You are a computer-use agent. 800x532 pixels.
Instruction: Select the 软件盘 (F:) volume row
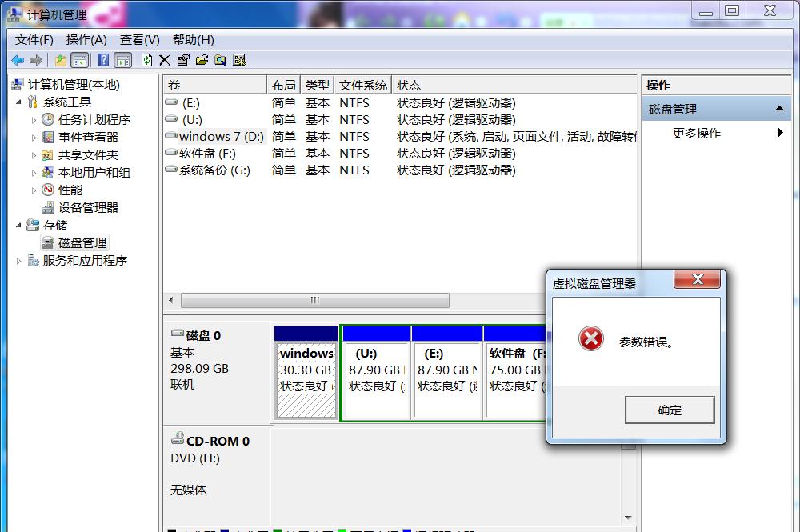(401, 154)
